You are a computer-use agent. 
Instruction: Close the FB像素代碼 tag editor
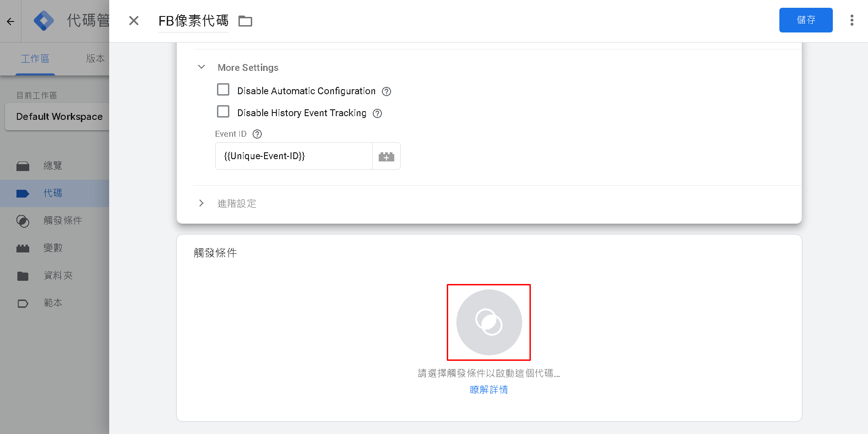tap(134, 21)
